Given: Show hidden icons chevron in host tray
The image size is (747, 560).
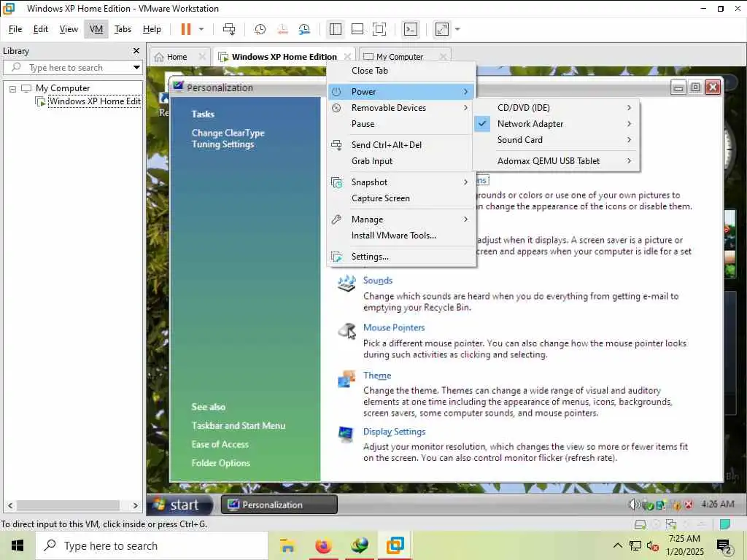Looking at the screenshot, I should tap(617, 545).
